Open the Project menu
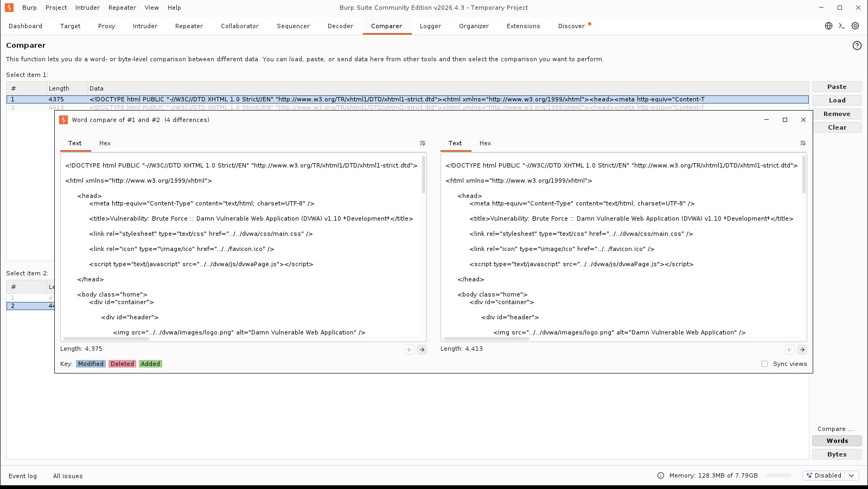 [x=56, y=8]
